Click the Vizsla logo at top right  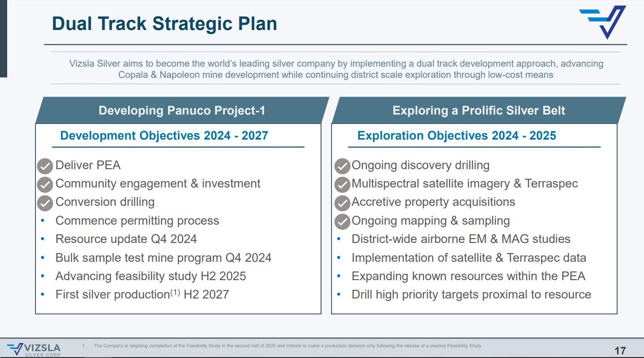pos(602,22)
